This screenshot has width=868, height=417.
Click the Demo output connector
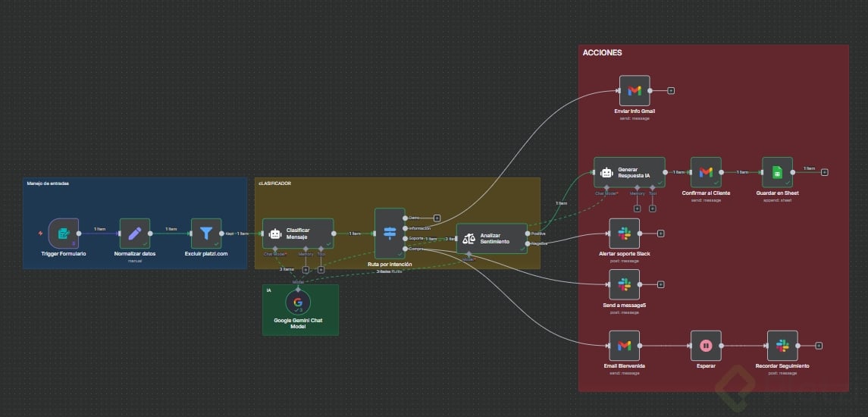pos(406,218)
